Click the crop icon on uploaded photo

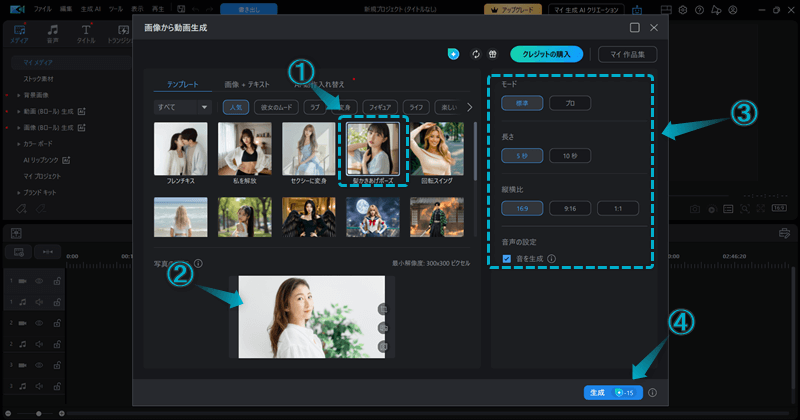click(383, 309)
